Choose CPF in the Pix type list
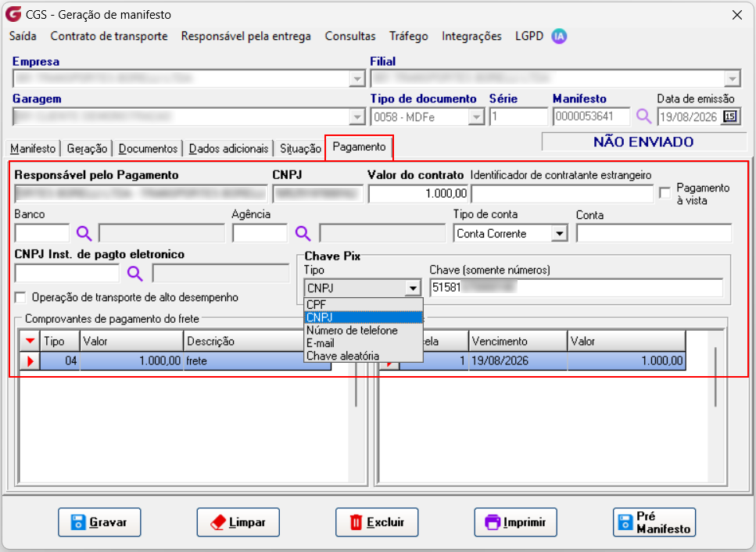 point(364,305)
